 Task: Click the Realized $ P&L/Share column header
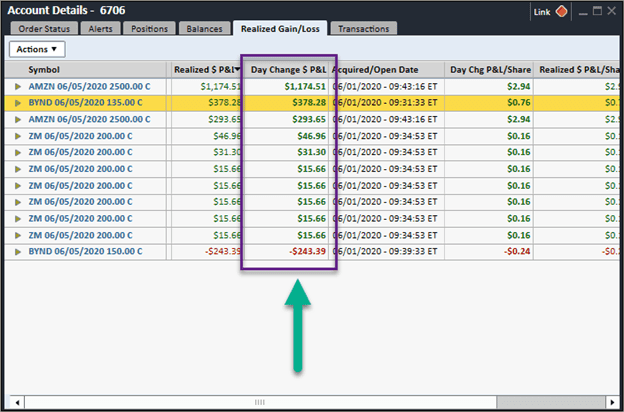(x=579, y=70)
